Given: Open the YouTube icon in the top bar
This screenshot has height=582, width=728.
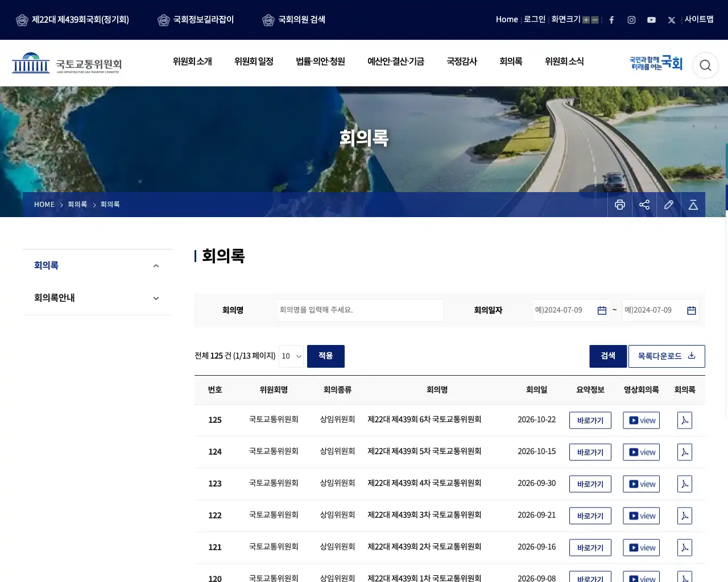Looking at the screenshot, I should (x=651, y=20).
